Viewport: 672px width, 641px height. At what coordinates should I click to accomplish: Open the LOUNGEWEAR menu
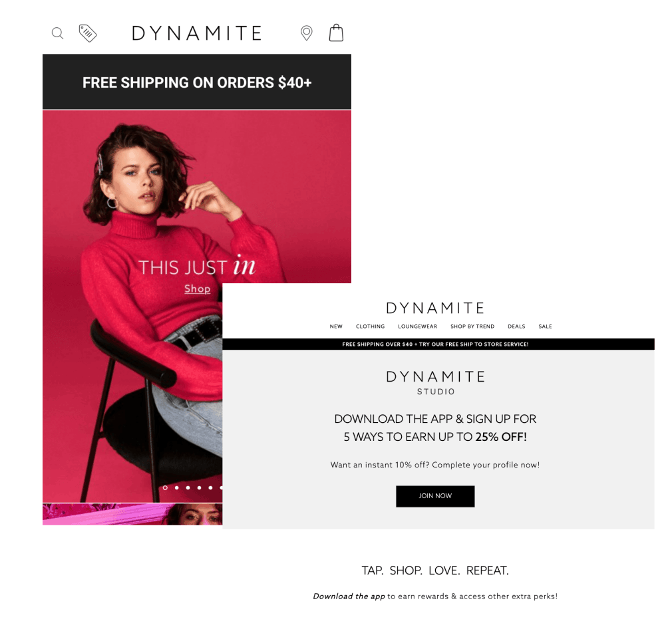click(417, 326)
